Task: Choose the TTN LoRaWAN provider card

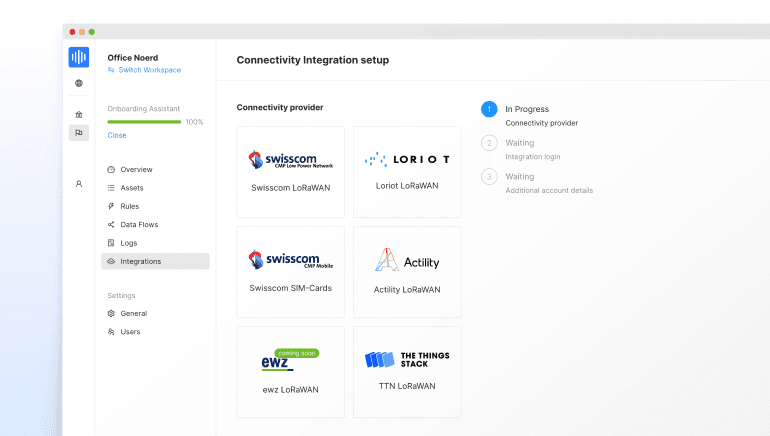Action: [x=407, y=372]
